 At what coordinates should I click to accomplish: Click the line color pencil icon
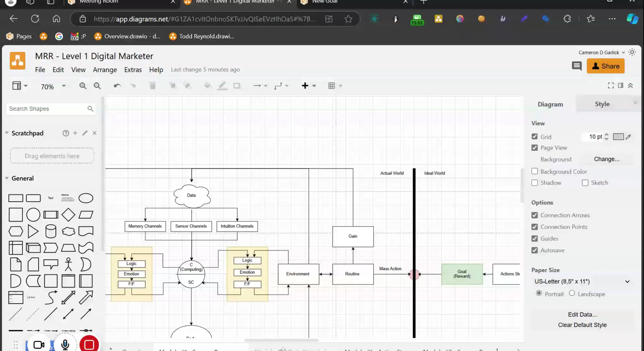point(222,86)
